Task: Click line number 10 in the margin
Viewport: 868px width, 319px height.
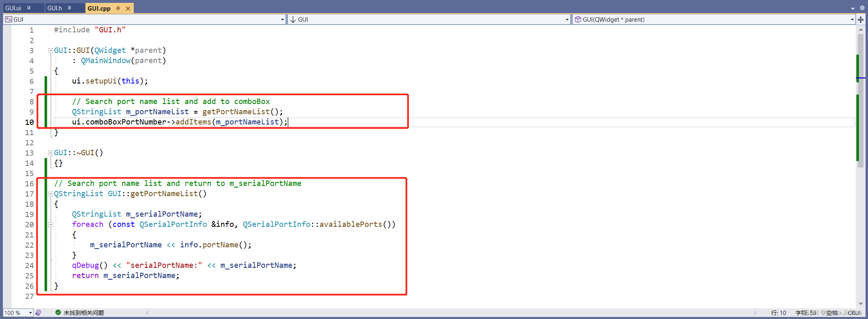Action: tap(29, 122)
